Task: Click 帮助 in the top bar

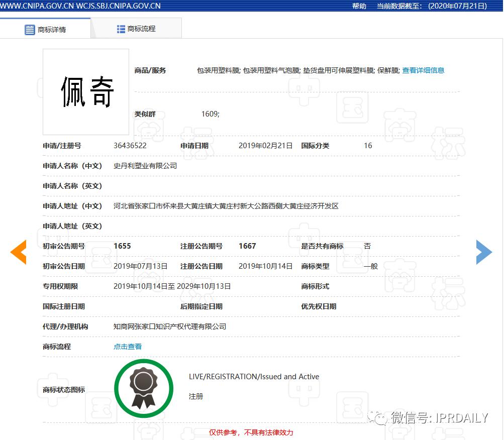Action: click(x=359, y=6)
